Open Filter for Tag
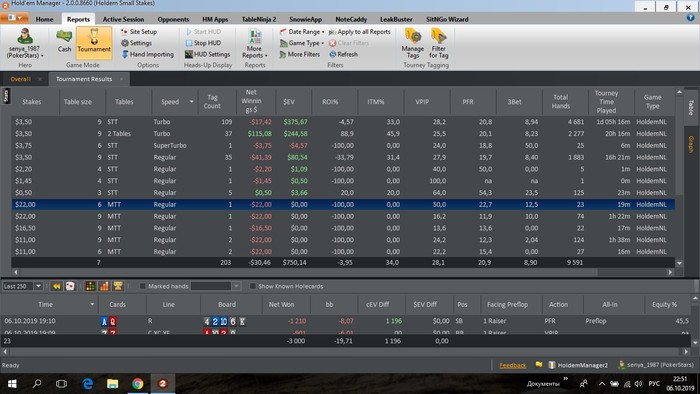Screen dimensions: 700x394 coord(438,43)
